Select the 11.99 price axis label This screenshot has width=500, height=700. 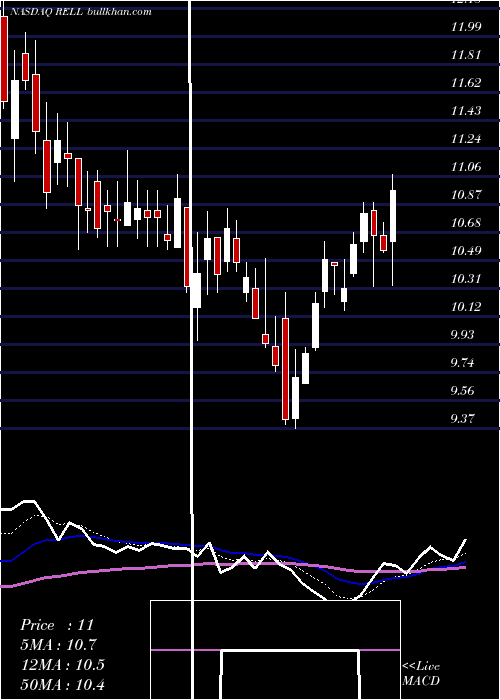point(466,27)
